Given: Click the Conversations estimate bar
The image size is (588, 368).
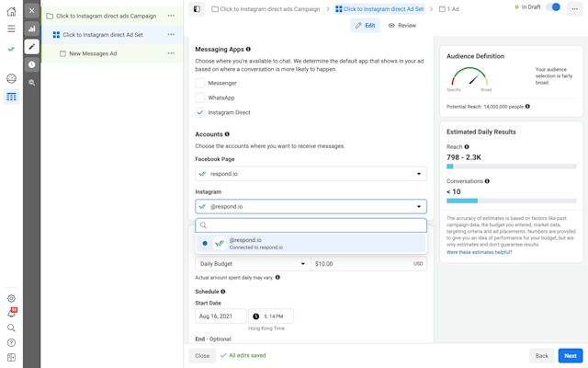Looking at the screenshot, I should click(x=511, y=201).
